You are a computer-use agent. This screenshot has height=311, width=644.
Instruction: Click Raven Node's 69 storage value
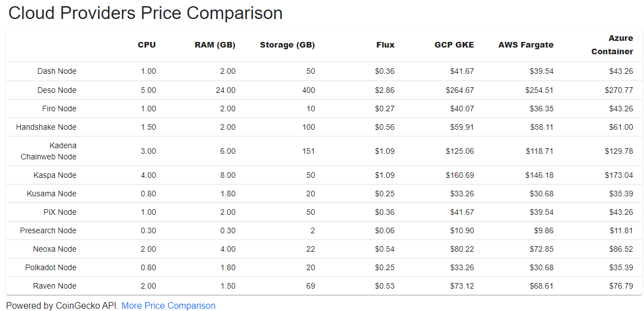coord(311,286)
